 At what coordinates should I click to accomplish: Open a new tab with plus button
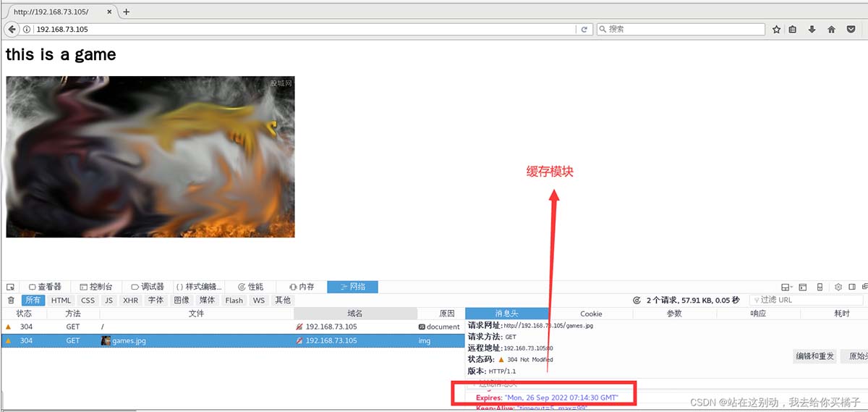click(x=126, y=12)
